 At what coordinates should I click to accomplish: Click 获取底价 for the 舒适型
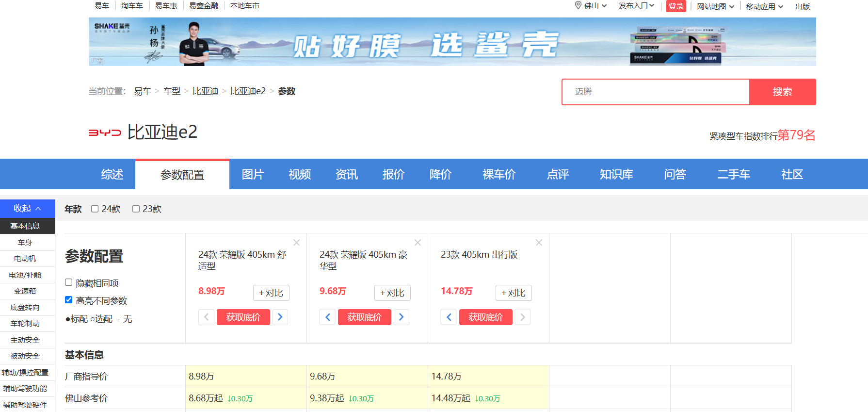[243, 317]
